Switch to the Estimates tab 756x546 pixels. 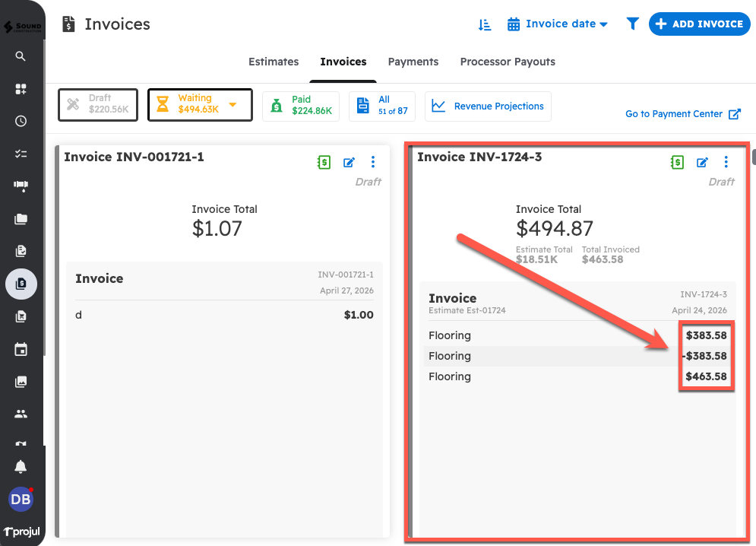pos(274,62)
